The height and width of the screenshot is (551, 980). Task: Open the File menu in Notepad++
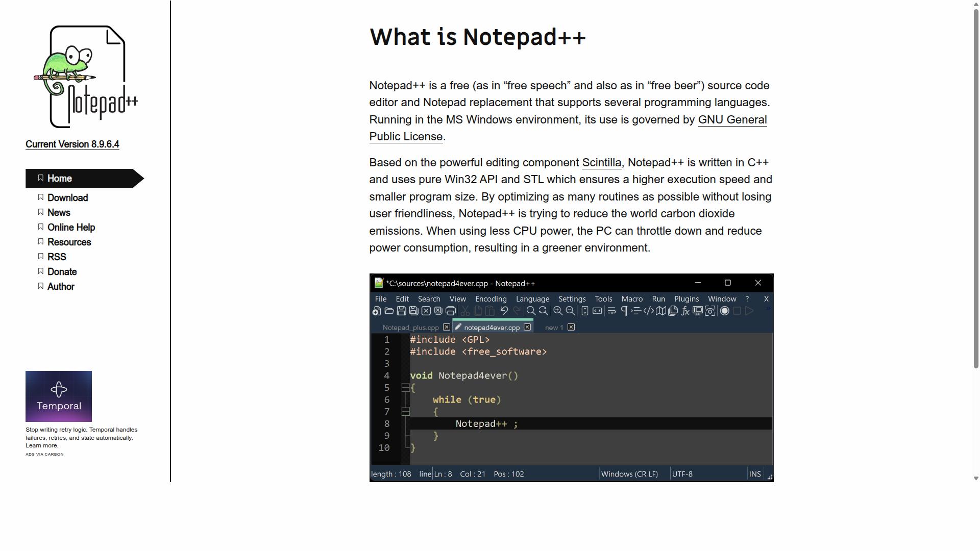(x=381, y=299)
